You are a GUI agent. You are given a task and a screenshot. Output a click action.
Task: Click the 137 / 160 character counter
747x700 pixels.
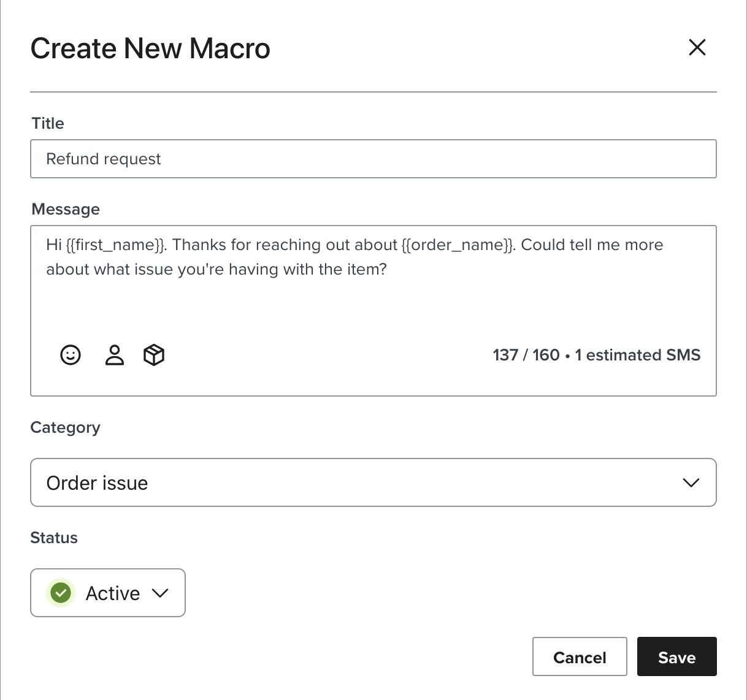(526, 355)
